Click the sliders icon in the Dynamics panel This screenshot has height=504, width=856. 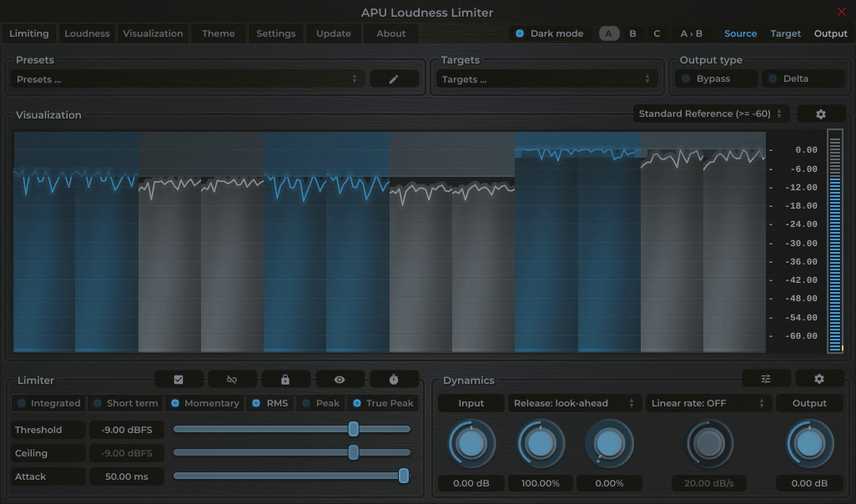point(766,378)
